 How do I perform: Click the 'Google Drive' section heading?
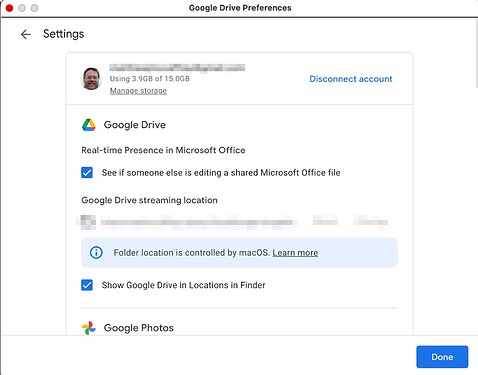point(135,125)
